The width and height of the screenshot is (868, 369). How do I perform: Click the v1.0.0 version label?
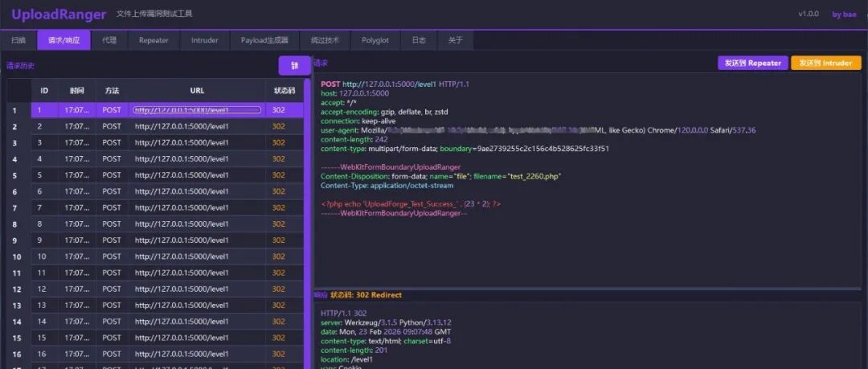pos(809,14)
